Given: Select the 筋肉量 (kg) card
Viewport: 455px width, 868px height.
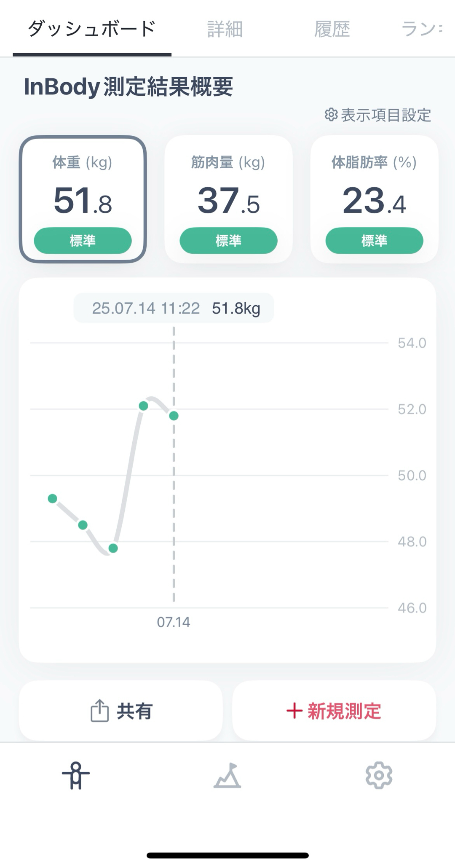Looking at the screenshot, I should [x=228, y=199].
